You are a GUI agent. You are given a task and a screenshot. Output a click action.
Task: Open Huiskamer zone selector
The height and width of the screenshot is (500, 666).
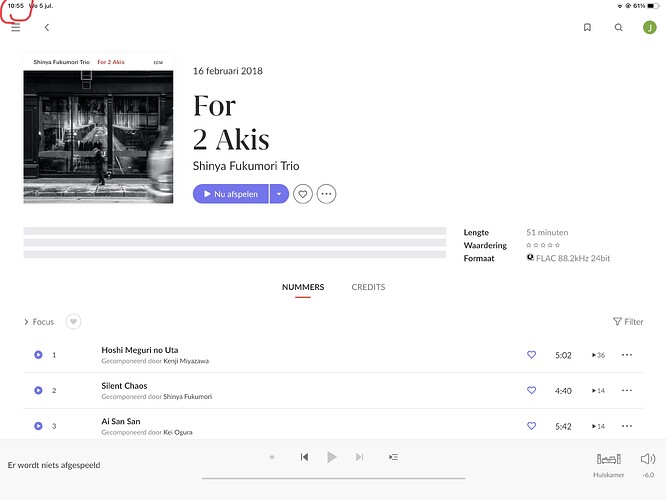[608, 461]
